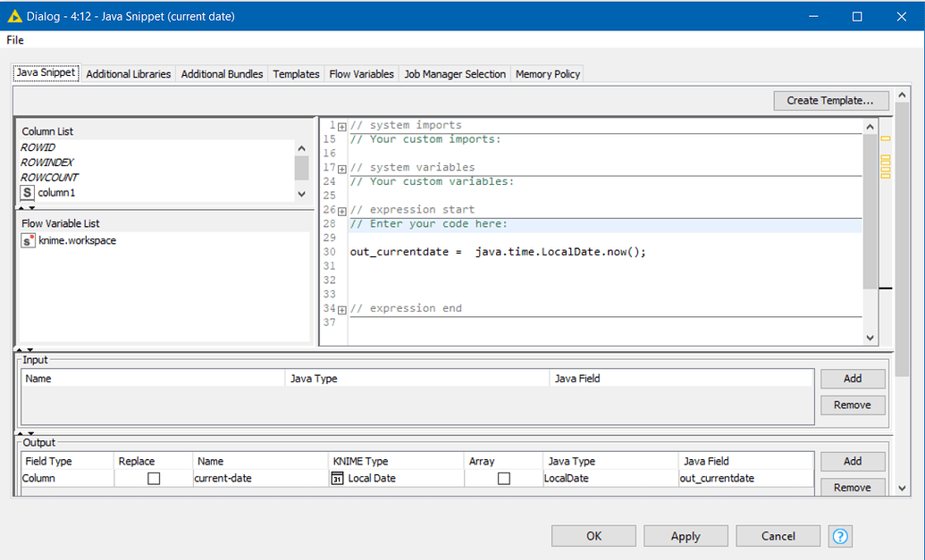Image resolution: width=925 pixels, height=560 pixels.
Task: Select ROWID in the Column List
Action: coord(38,146)
